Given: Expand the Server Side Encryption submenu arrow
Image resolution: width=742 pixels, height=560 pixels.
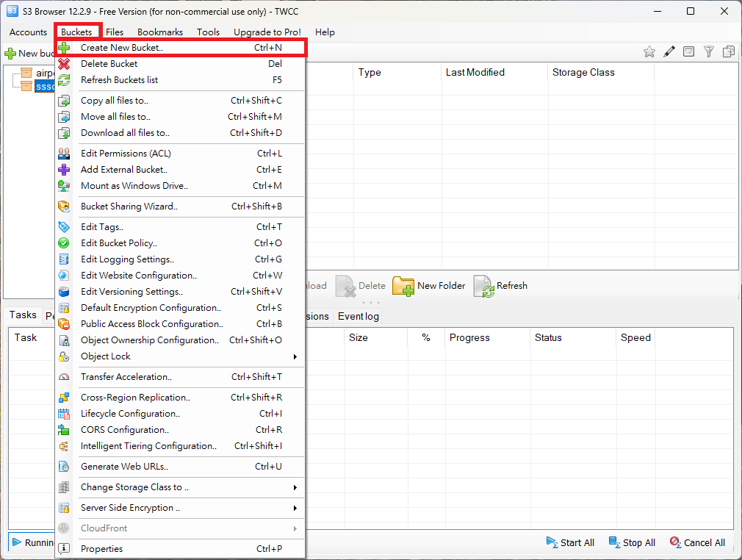Looking at the screenshot, I should [295, 508].
